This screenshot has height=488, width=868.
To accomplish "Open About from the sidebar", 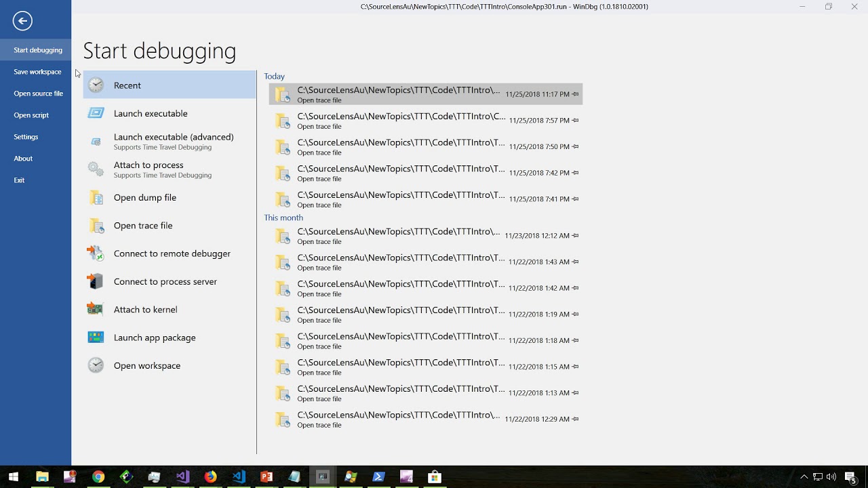I will [x=35, y=159].
